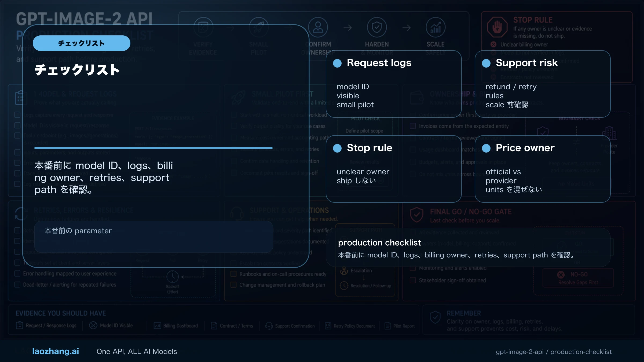Image resolution: width=644 pixels, height=362 pixels.
Task: Click the blue dot beside Request logs
Action: (337, 63)
